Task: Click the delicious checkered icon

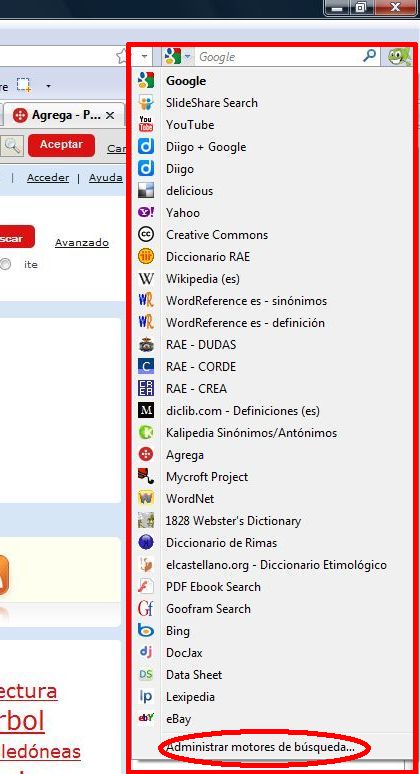Action: (146, 191)
